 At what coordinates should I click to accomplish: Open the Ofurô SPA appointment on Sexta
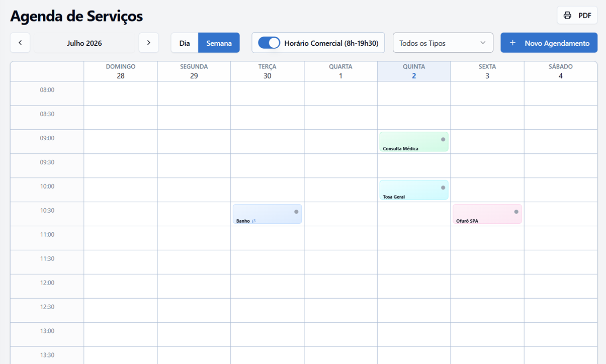pos(487,214)
